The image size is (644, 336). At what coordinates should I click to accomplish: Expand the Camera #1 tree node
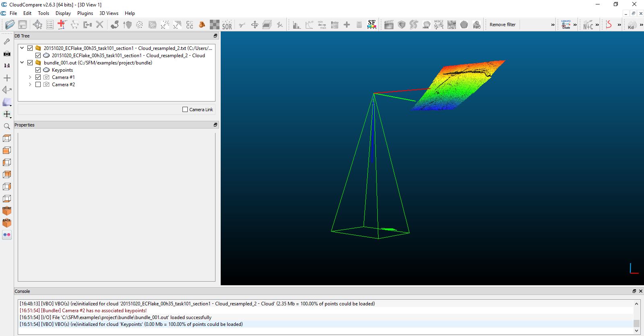tap(30, 77)
